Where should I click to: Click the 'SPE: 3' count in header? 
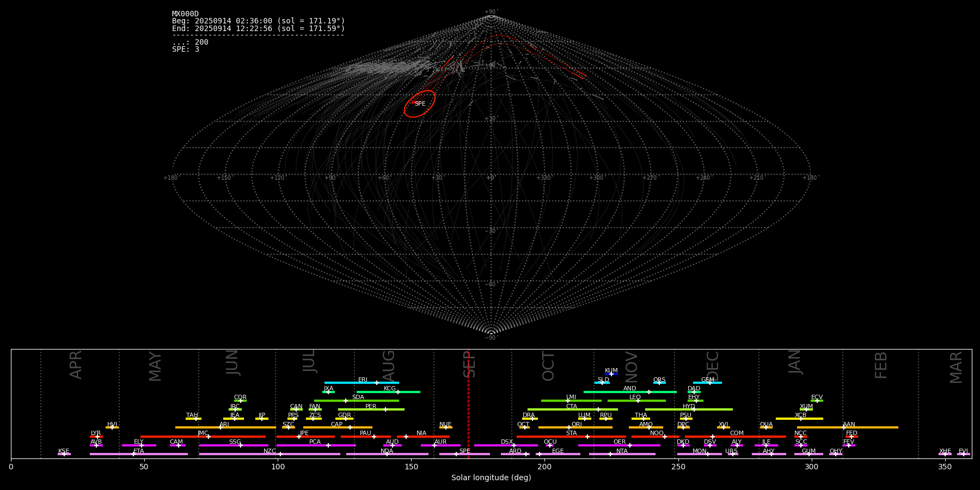[186, 50]
